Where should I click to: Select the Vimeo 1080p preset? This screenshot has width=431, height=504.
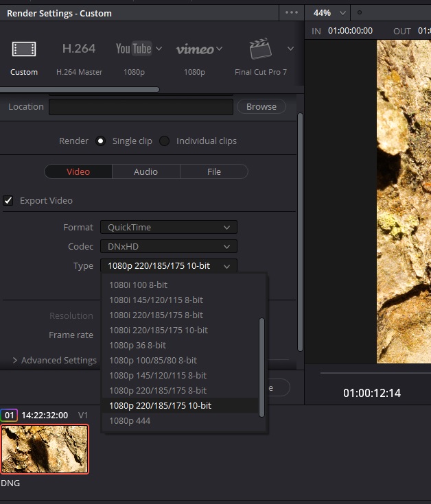click(x=194, y=49)
